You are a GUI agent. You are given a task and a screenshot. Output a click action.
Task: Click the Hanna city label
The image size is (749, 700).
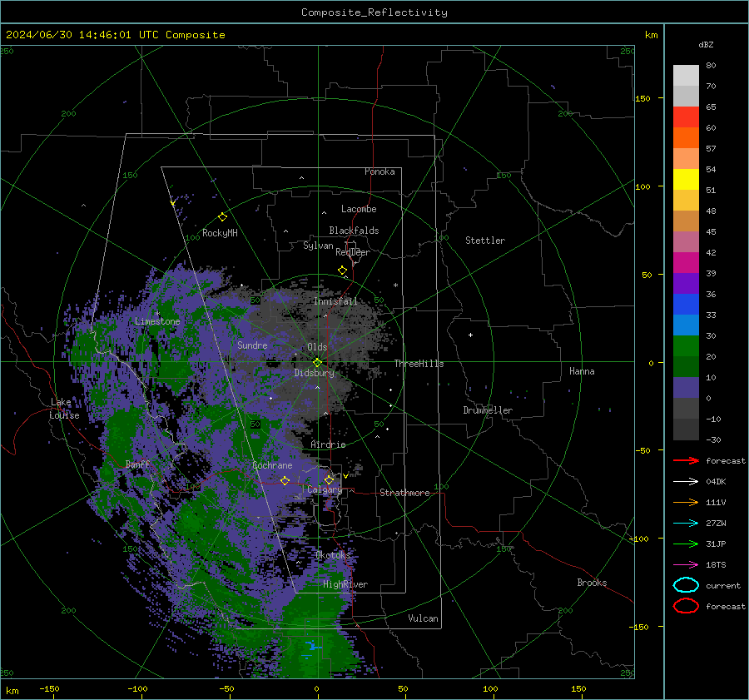pyautogui.click(x=582, y=371)
